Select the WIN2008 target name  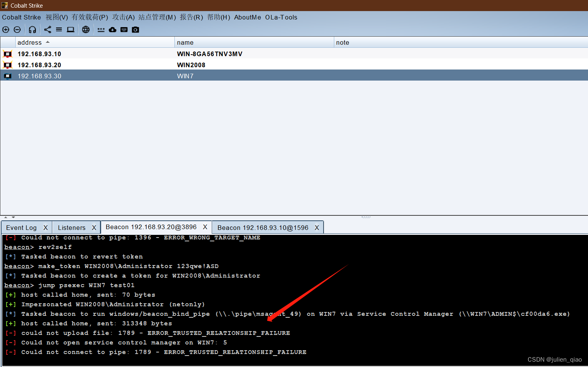point(191,65)
